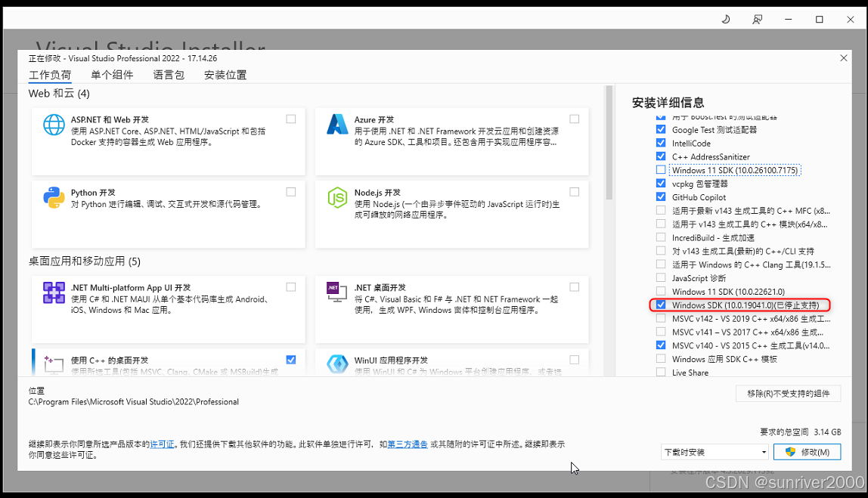The width and height of the screenshot is (868, 498).
Task: Check Windows 11 SDK (10.0.26100.7175)
Action: click(x=661, y=170)
